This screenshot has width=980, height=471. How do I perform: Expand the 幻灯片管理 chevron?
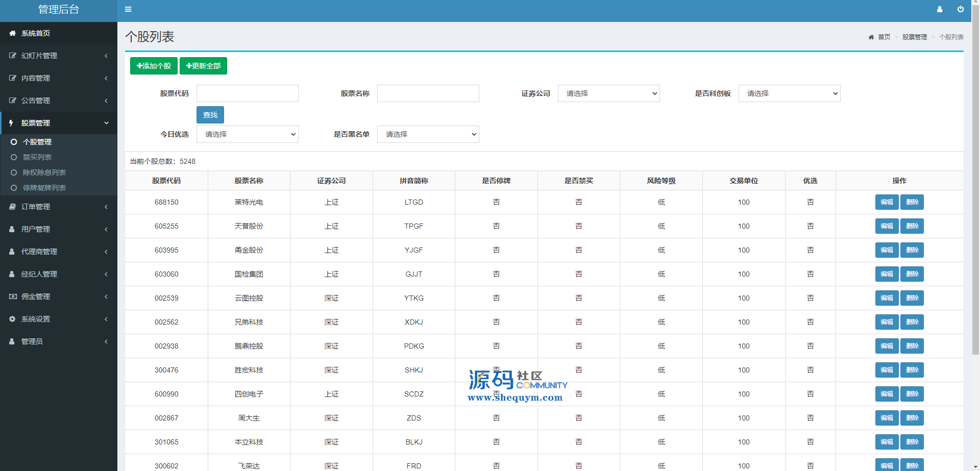click(106, 56)
